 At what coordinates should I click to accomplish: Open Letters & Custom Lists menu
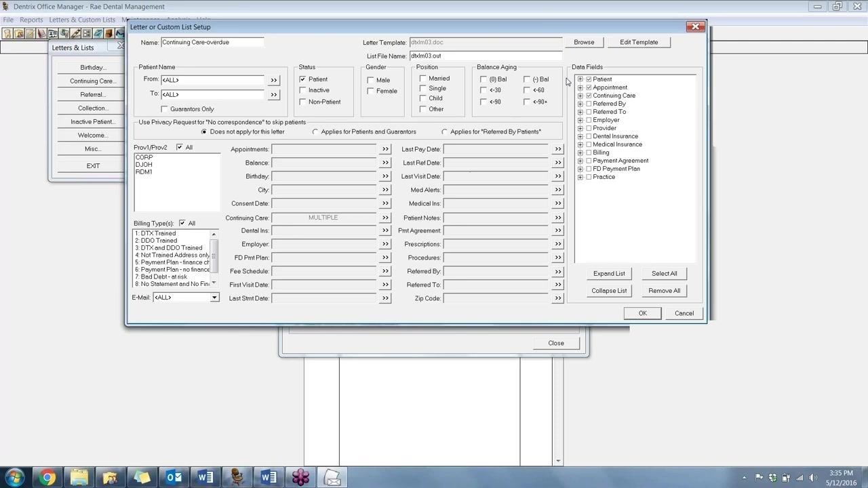82,20
